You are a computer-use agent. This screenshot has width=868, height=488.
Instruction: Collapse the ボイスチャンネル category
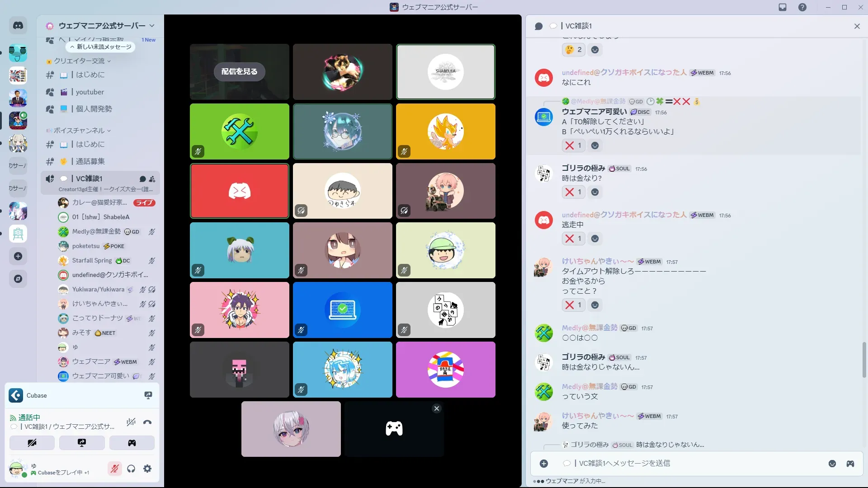79,131
